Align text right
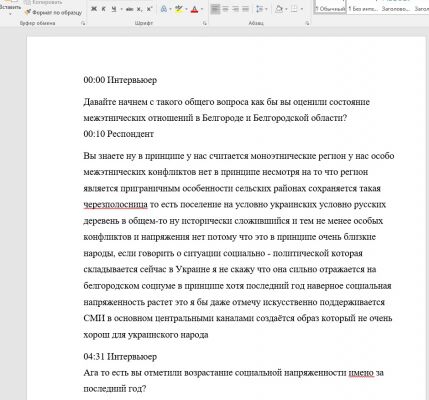429x400 pixels. point(236,9)
